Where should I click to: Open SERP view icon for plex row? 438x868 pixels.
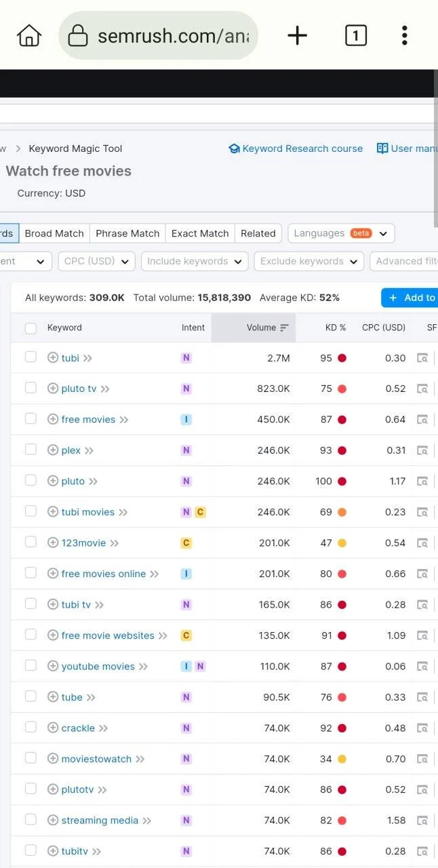tap(422, 450)
